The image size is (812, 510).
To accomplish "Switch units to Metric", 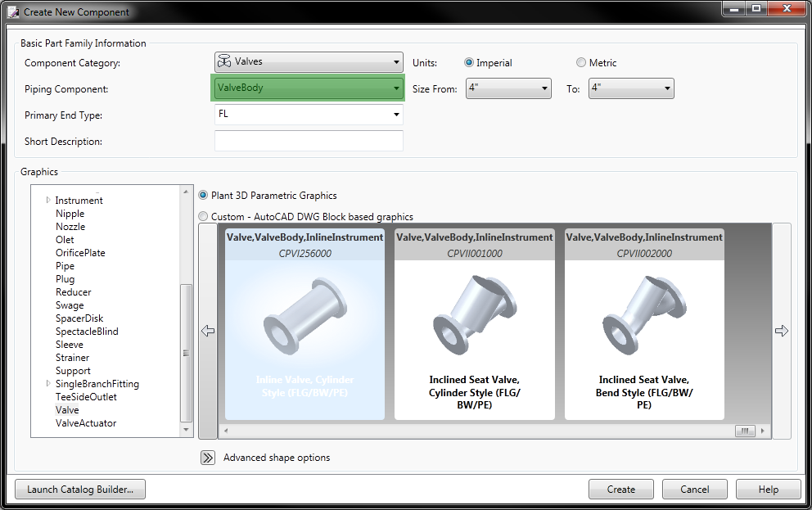I will pyautogui.click(x=581, y=62).
